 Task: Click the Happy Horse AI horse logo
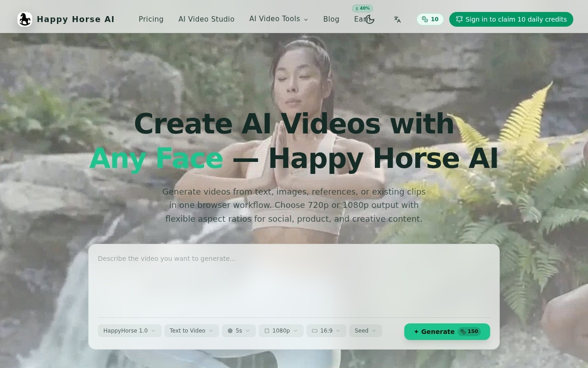(25, 19)
